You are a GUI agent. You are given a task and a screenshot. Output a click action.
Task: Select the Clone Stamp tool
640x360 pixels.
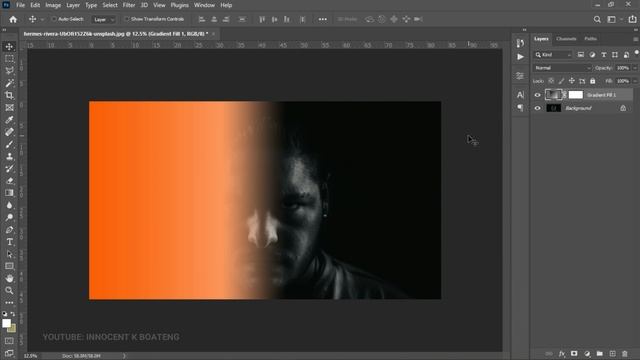(9, 156)
